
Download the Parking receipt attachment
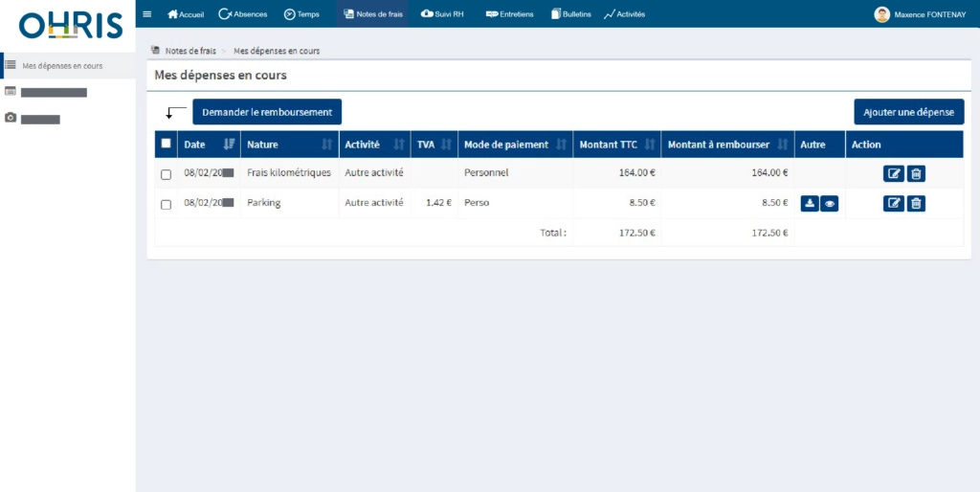[x=809, y=203]
